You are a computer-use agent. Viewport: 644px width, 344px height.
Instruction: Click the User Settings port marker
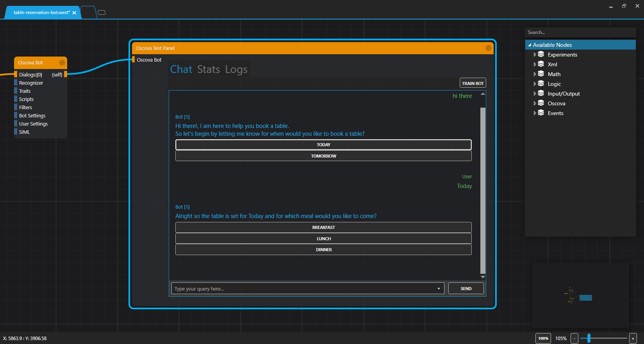pyautogui.click(x=16, y=124)
